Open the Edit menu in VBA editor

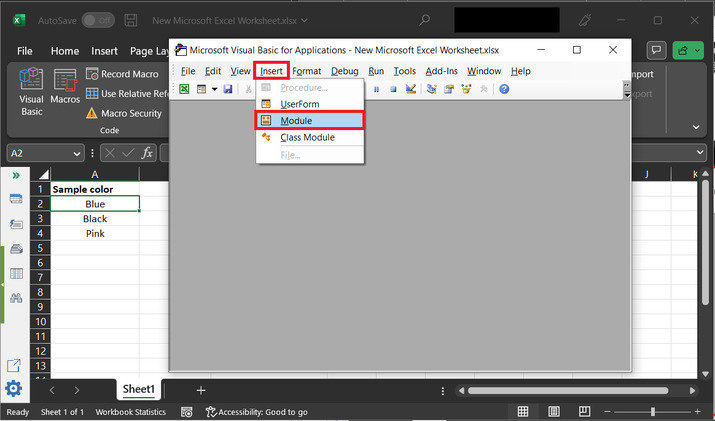pyautogui.click(x=213, y=71)
